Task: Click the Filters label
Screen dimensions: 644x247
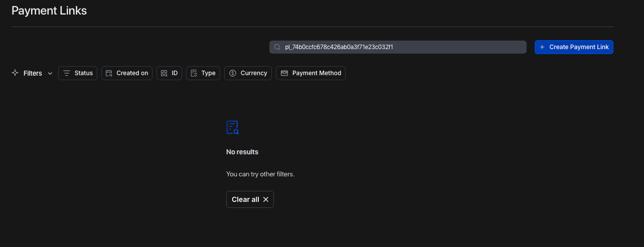Action: point(33,73)
